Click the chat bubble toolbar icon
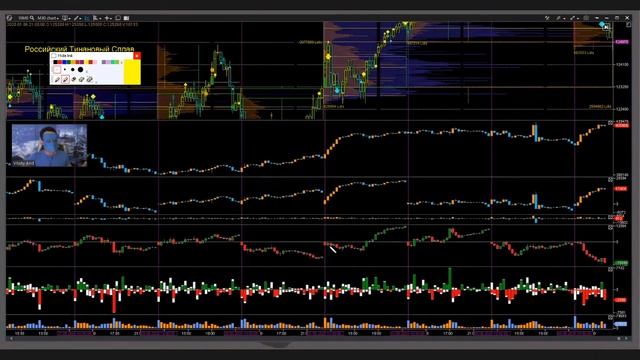This screenshot has width=640, height=360. [x=118, y=18]
